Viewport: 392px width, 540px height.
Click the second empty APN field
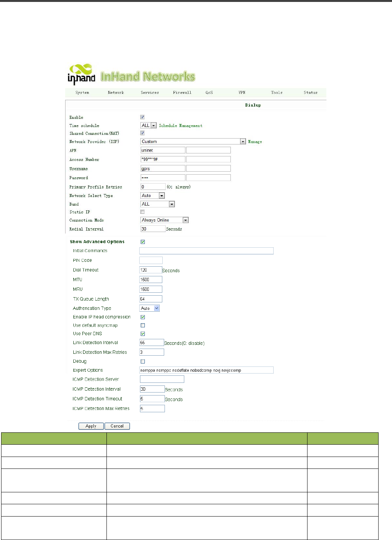coord(208,150)
